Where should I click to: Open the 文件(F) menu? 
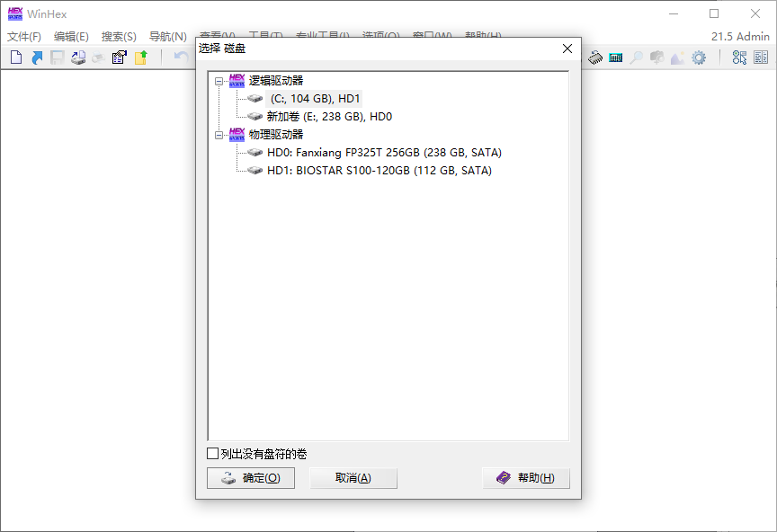tap(24, 37)
